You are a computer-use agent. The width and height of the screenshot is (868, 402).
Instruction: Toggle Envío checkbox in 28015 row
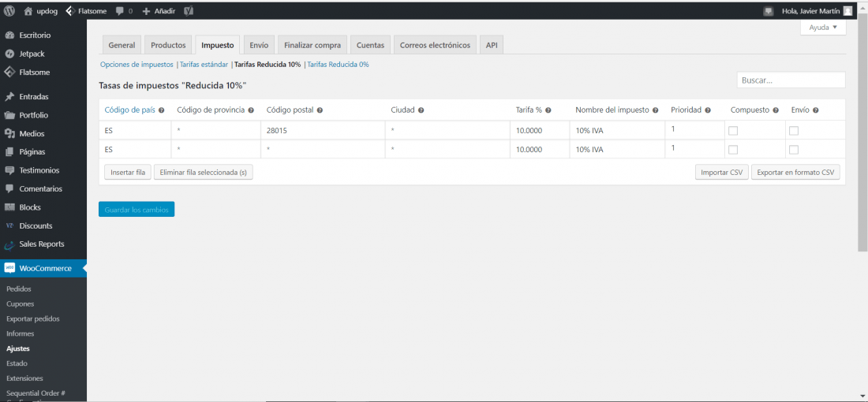[794, 131]
